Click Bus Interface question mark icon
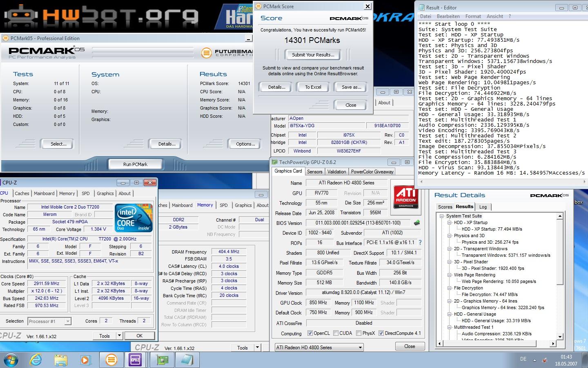 pos(420,242)
